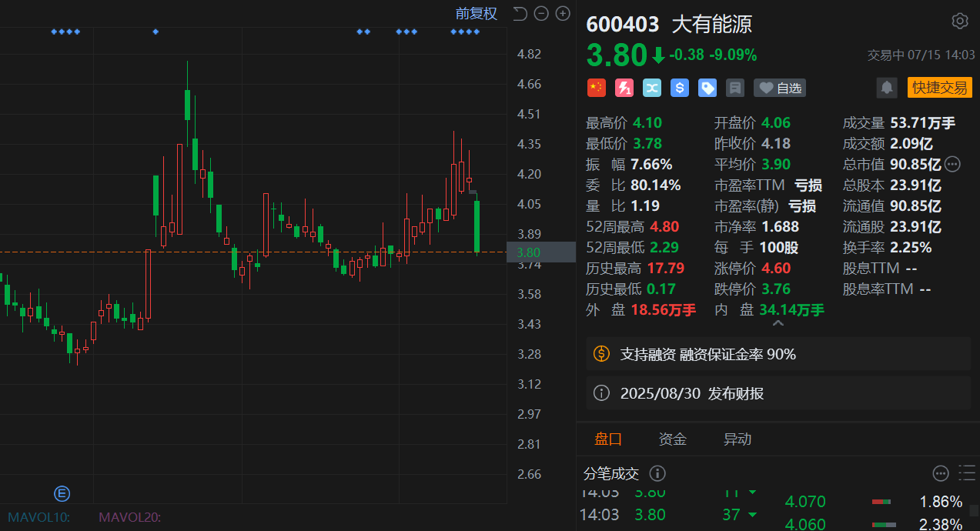Open the 2025/08/30 发布财报 notice
Image resolution: width=980 pixels, height=531 pixels.
[x=779, y=394]
